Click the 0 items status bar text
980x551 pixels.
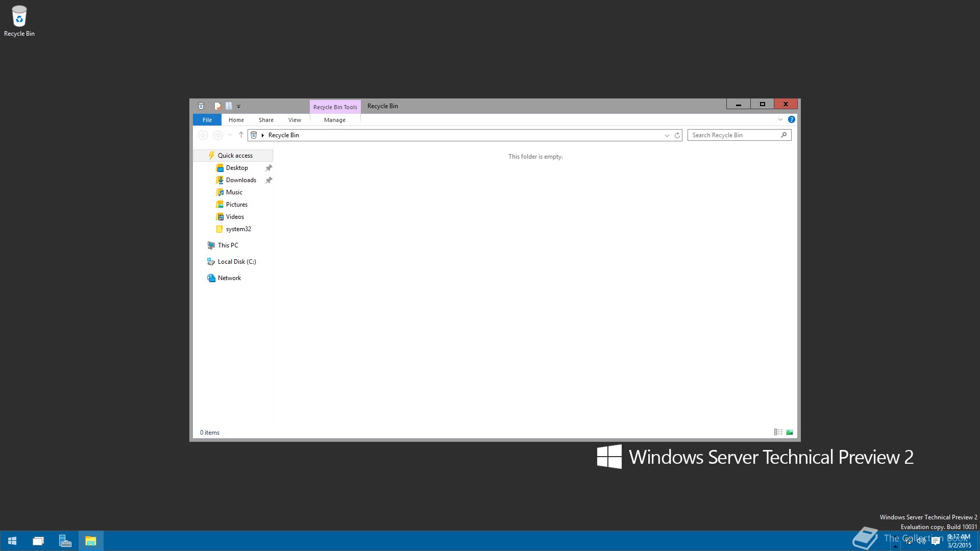tap(210, 433)
